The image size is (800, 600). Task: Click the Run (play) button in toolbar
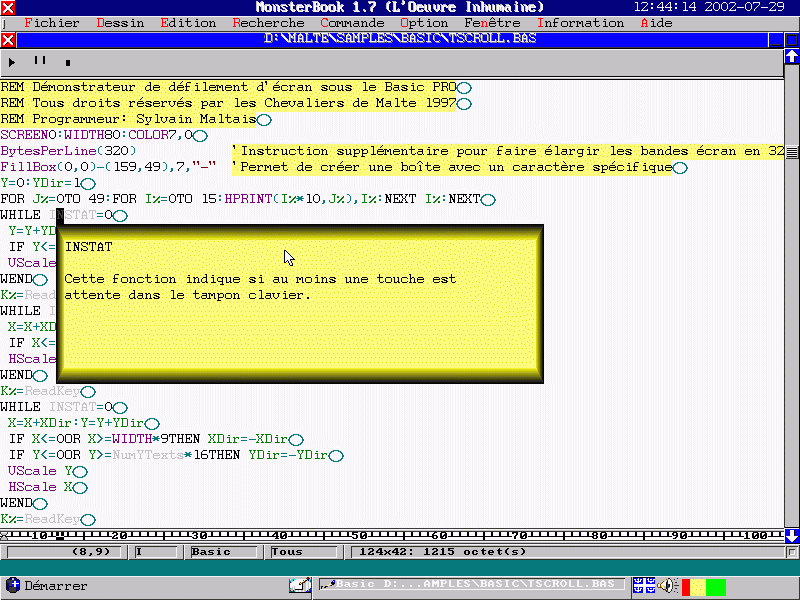tap(12, 62)
